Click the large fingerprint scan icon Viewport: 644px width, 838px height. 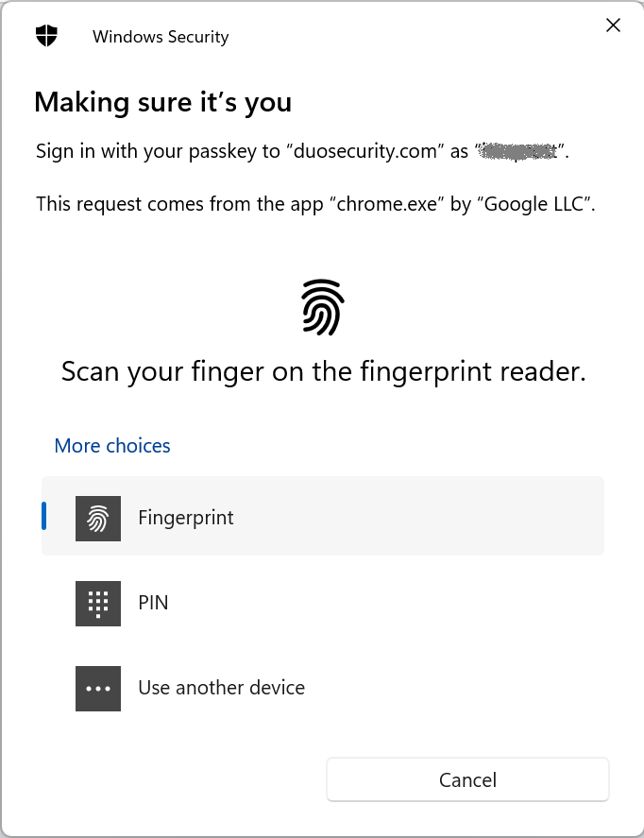[323, 307]
